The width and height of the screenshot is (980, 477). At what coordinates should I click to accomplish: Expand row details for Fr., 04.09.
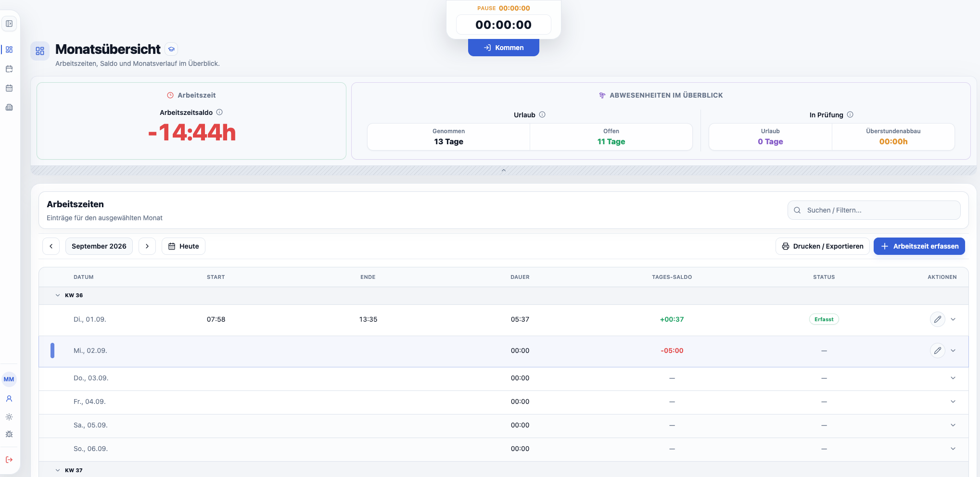(953, 402)
